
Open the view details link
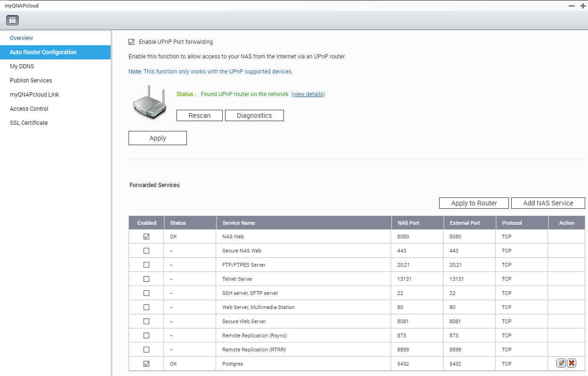[x=308, y=94]
